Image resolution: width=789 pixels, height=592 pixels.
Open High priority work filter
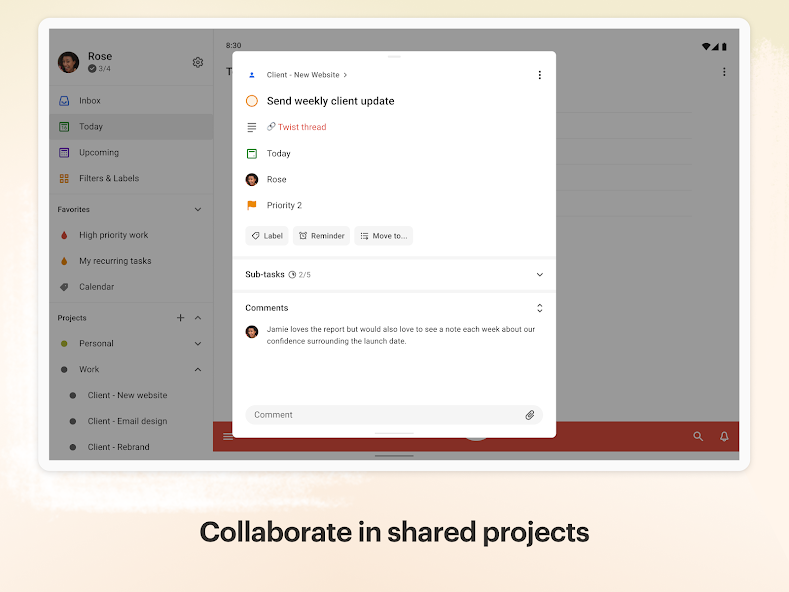131,235
